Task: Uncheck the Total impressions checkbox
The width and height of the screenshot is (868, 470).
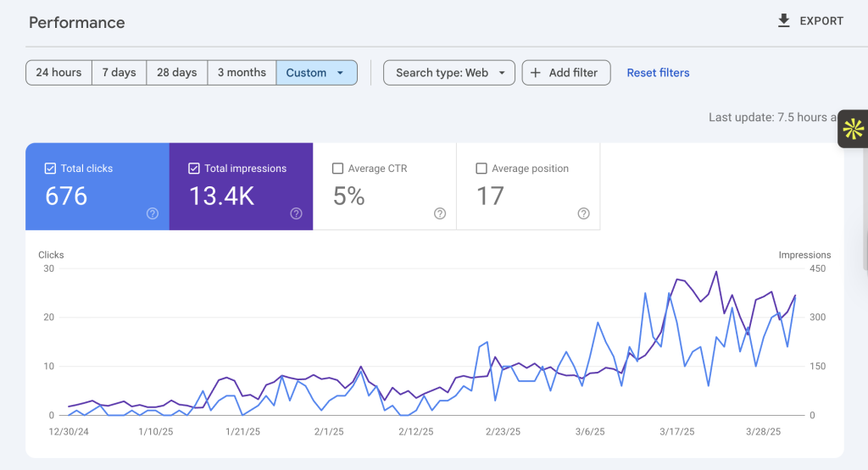Action: pyautogui.click(x=194, y=168)
